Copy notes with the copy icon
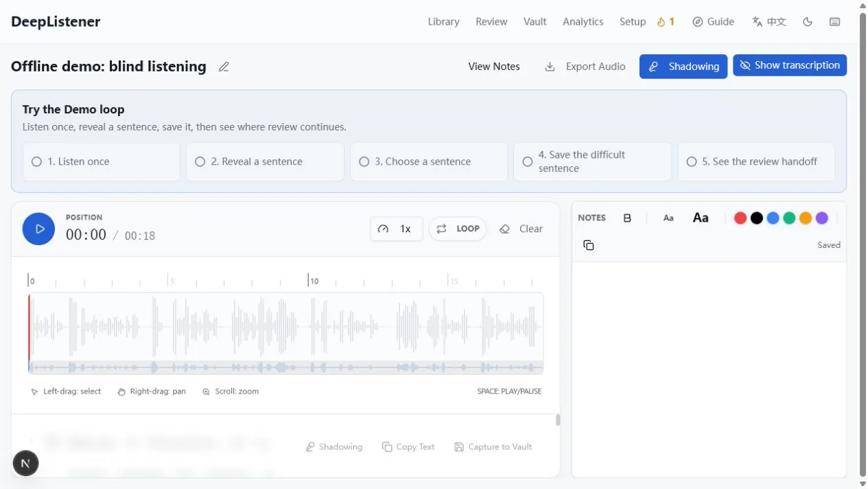 (589, 245)
